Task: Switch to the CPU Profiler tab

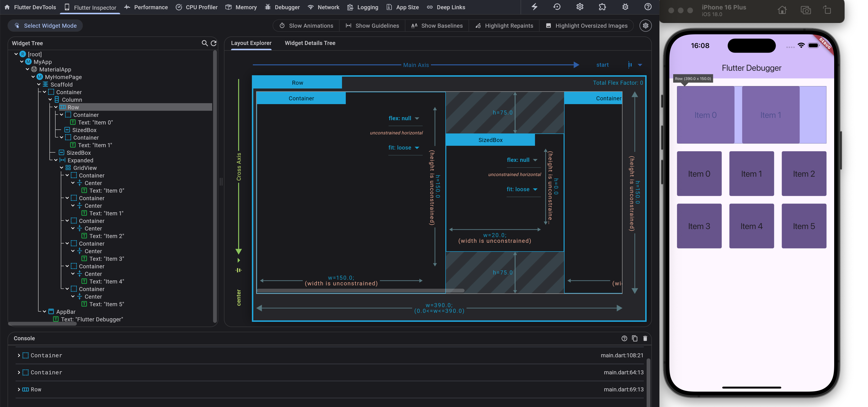Action: point(197,7)
